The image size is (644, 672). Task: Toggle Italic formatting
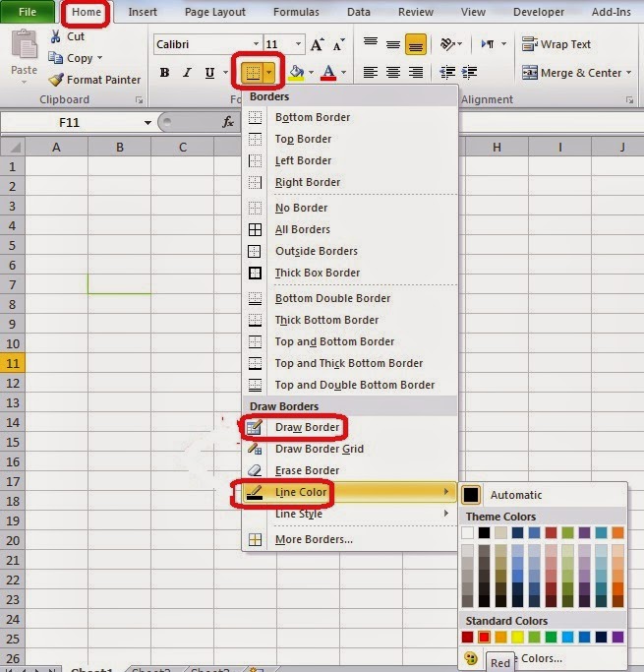tap(187, 73)
